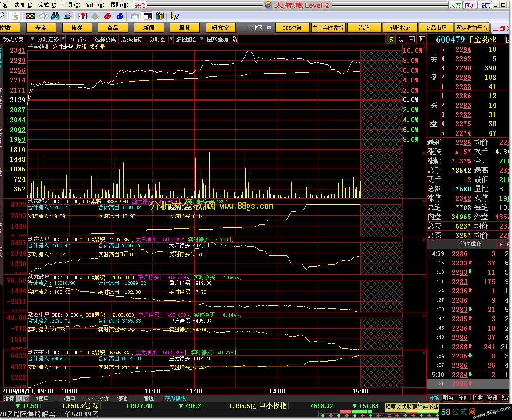Click the traffic light toolbar icon

click(x=31, y=16)
